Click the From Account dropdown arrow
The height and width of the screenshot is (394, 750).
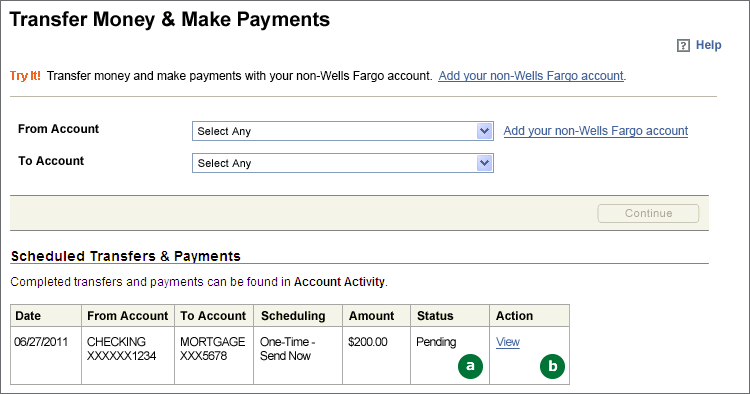coord(485,131)
